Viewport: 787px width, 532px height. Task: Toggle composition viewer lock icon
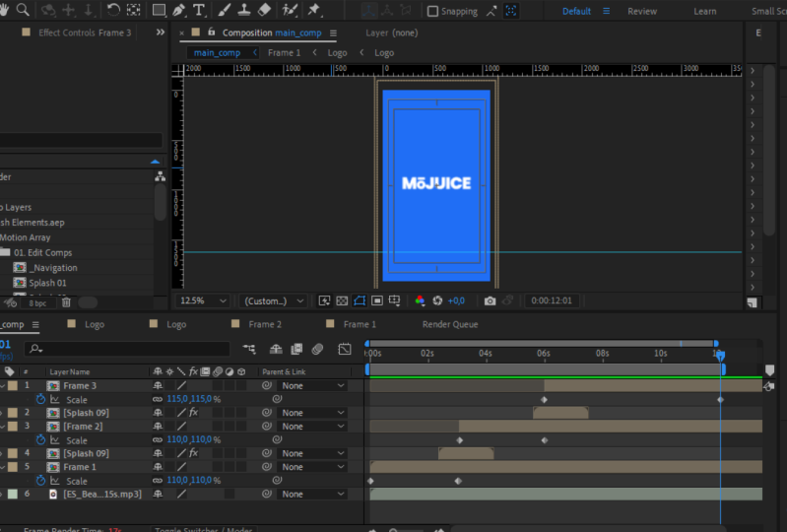tap(212, 32)
